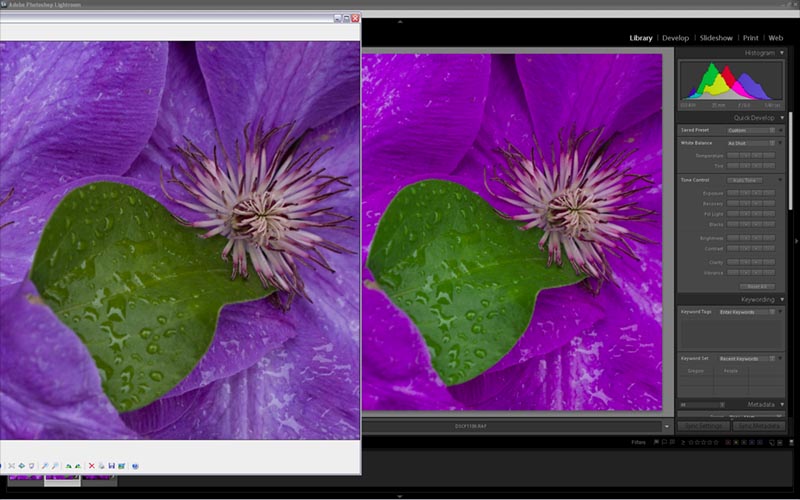The width and height of the screenshot is (800, 500).
Task: Open the Saved Preset dropdown
Action: click(x=749, y=130)
